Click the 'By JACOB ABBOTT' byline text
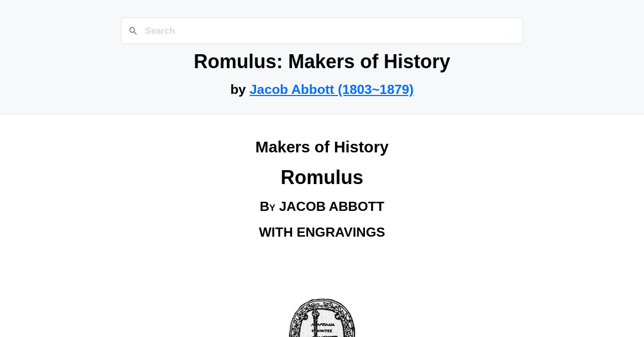Viewport: 644px width, 337px height. pos(321,206)
